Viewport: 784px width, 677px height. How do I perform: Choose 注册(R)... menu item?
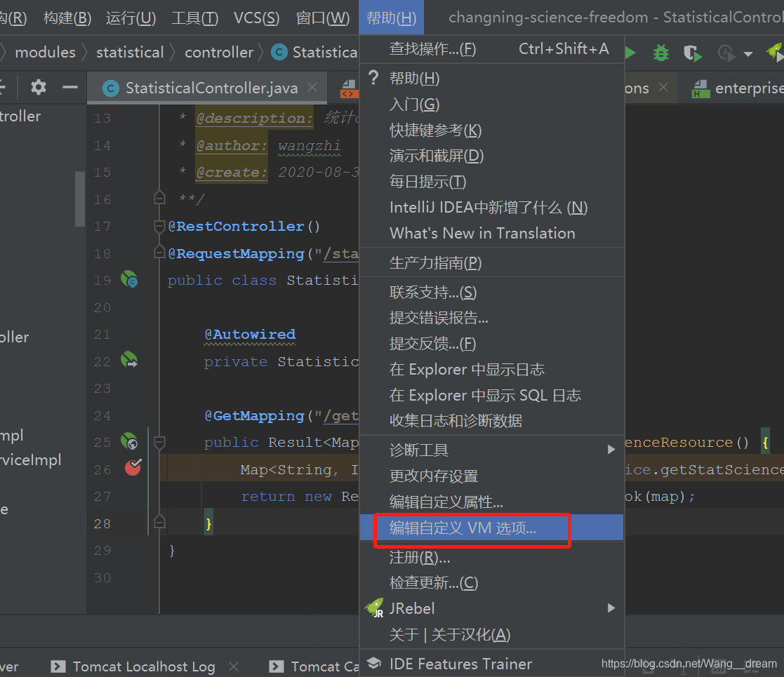(x=492, y=557)
